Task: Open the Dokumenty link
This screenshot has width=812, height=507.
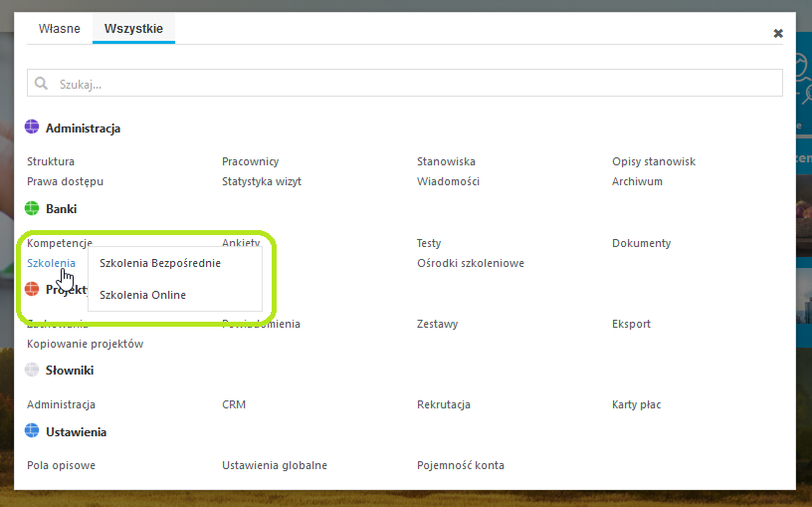Action: tap(641, 243)
